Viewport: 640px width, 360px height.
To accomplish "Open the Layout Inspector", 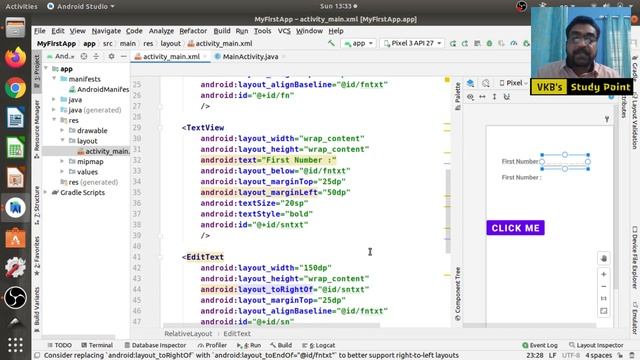I will pos(596,345).
